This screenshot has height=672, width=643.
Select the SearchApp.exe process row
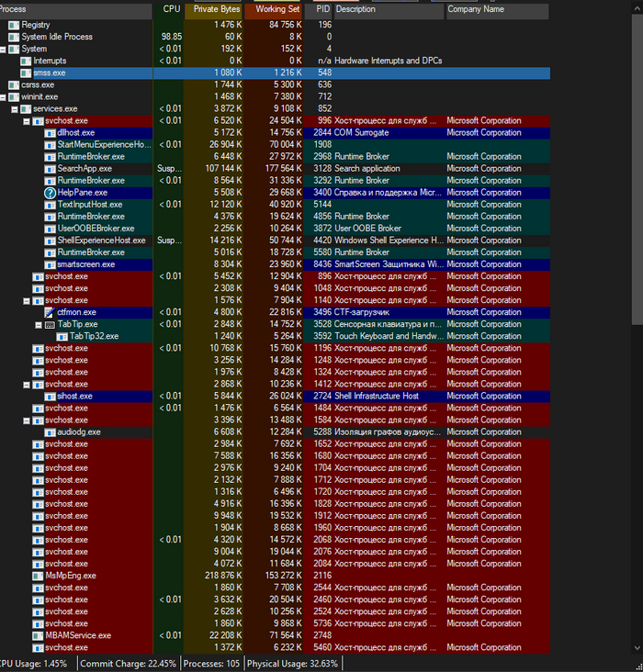[x=85, y=169]
